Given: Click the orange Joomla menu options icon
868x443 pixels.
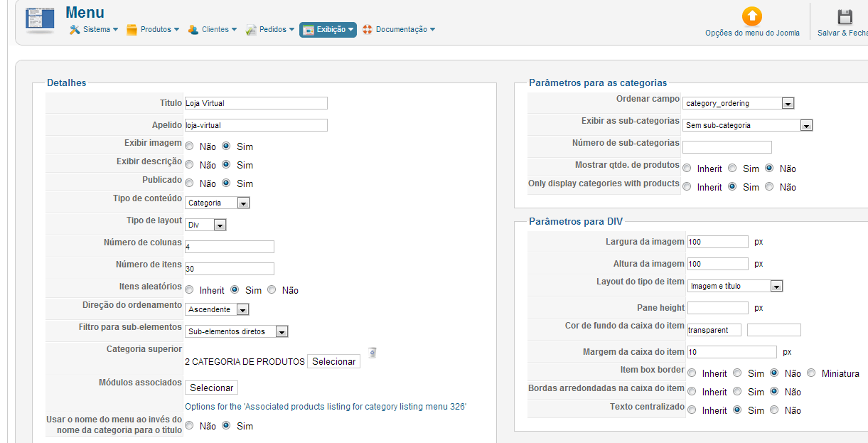Looking at the screenshot, I should 751,16.
